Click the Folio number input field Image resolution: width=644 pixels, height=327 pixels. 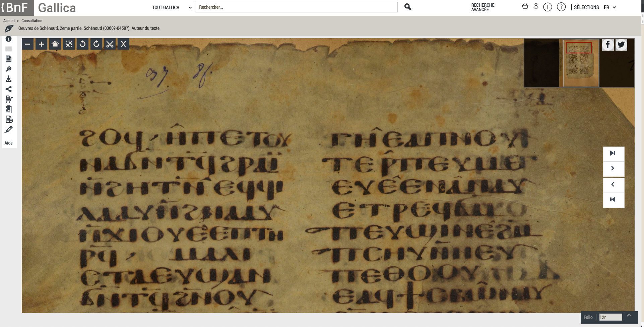click(x=610, y=317)
